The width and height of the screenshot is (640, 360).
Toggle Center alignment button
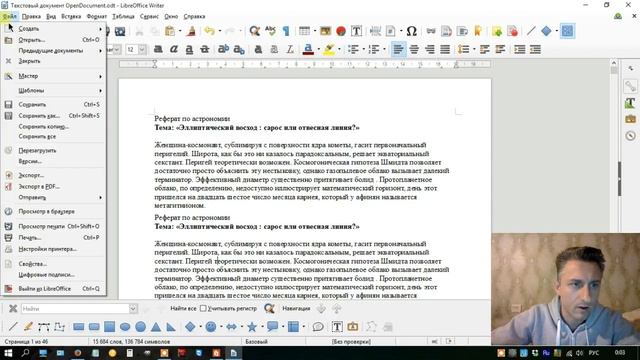[414, 49]
